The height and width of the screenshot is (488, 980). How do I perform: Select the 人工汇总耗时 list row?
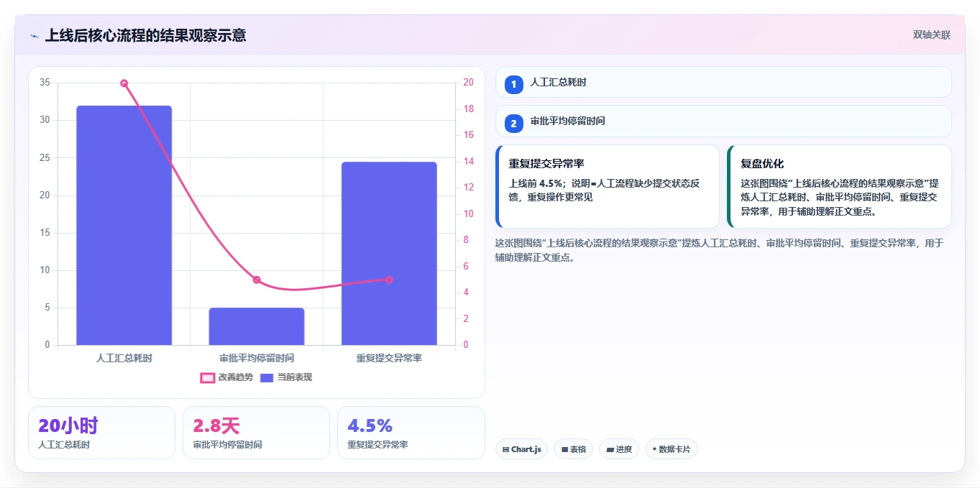[x=723, y=82]
